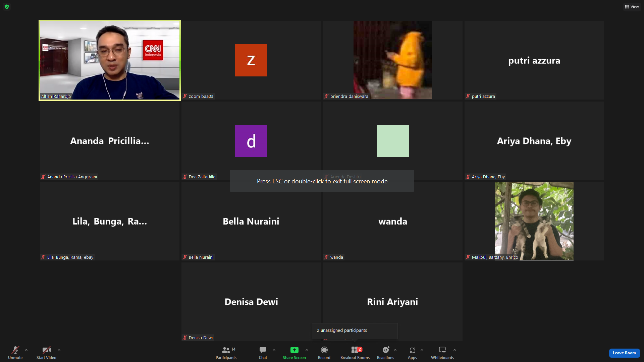Select Makbul, Barzany, Enrico's photo tile
This screenshot has width=644, height=362.
coord(534,221)
